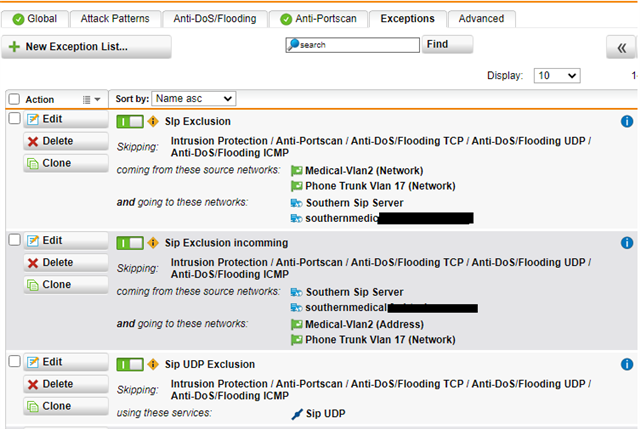The image size is (640, 429).
Task: Open the Display count dropdown
Action: coord(557,76)
